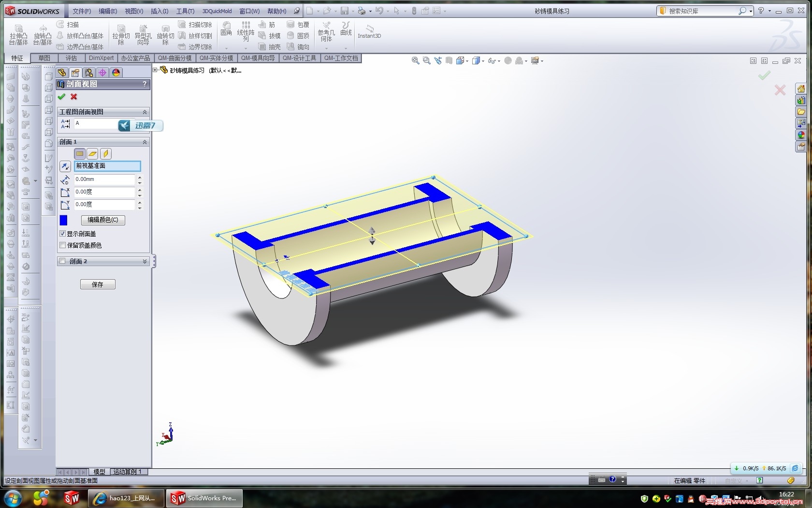Screen dimensions: 812x508
Task: Choose the 拉伸切除 extruded cut tool
Action: click(121, 35)
